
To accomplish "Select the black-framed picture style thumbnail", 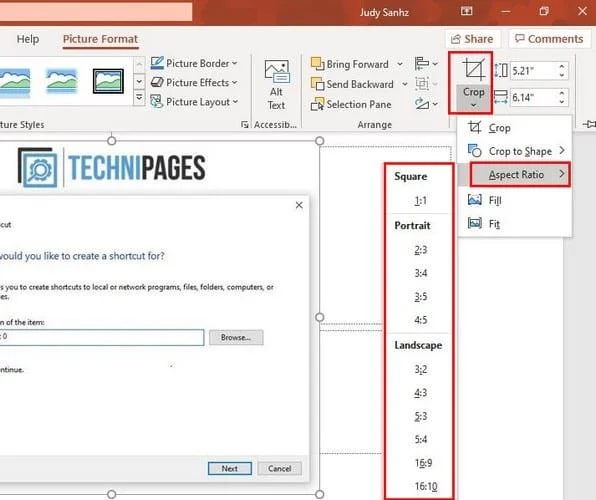I will point(108,81).
